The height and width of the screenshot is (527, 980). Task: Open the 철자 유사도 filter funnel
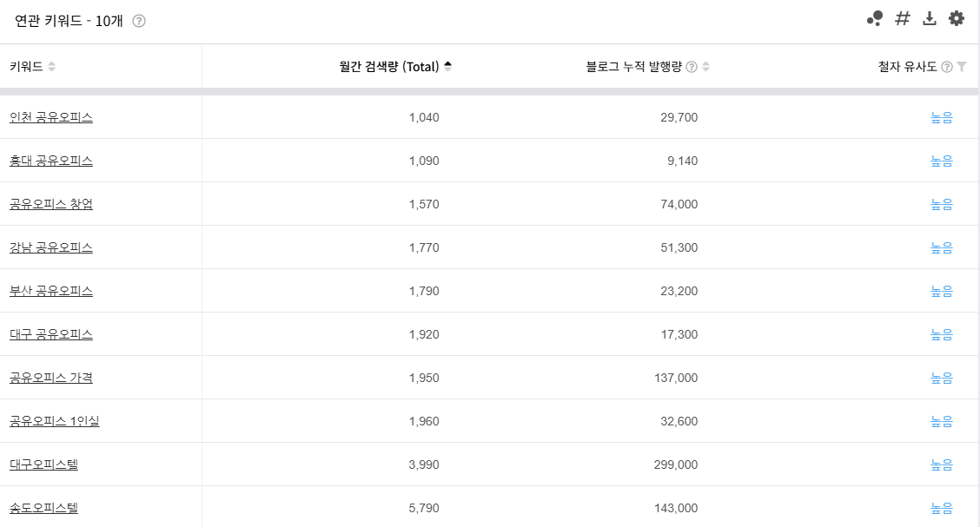tap(962, 67)
